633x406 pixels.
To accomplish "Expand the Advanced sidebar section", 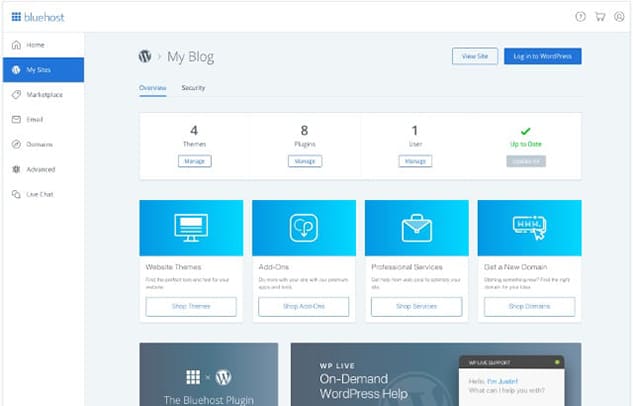I will [x=41, y=169].
